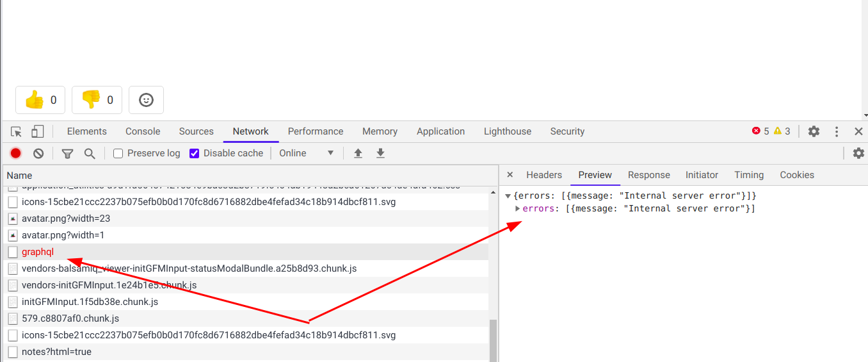868x362 pixels.
Task: Switch to the Console tab
Action: point(143,131)
